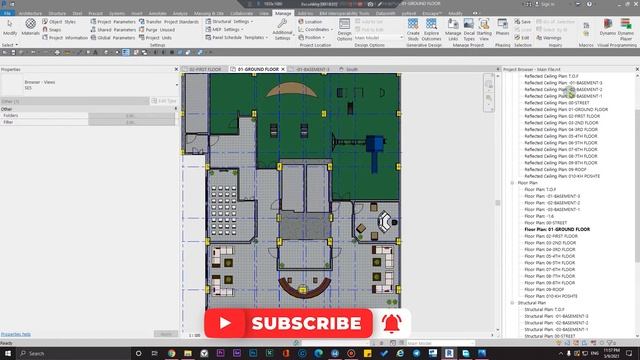Click Create Study in Generative Design

tap(413, 29)
